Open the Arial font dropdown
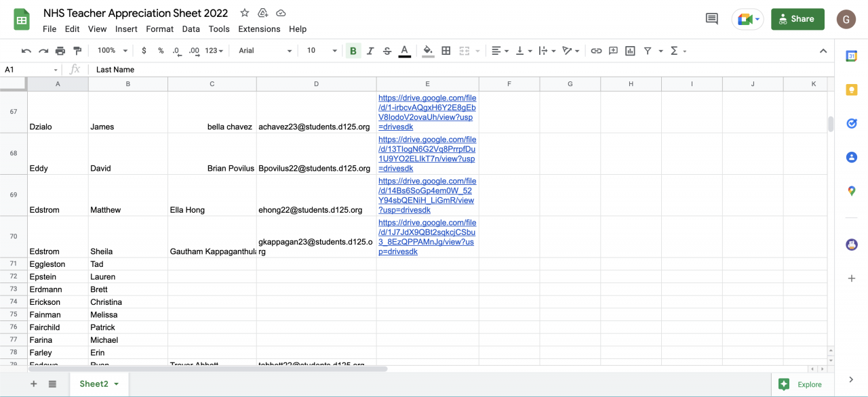Screen dimensions: 868x397 pyautogui.click(x=264, y=51)
